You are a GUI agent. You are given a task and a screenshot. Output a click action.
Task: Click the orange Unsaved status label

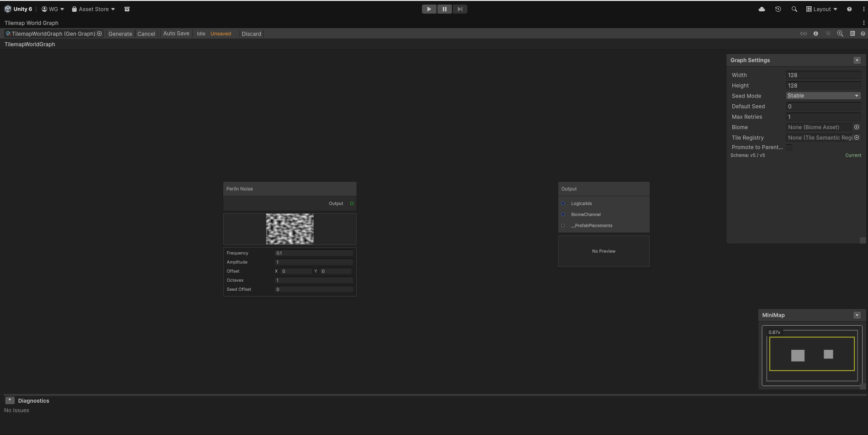221,34
